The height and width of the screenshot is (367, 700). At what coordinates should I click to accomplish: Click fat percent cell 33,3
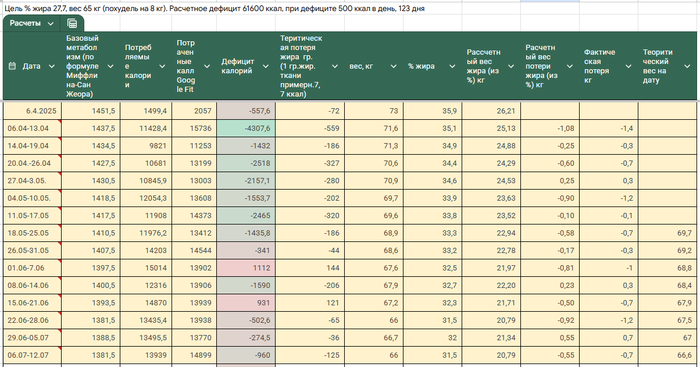pos(433,233)
